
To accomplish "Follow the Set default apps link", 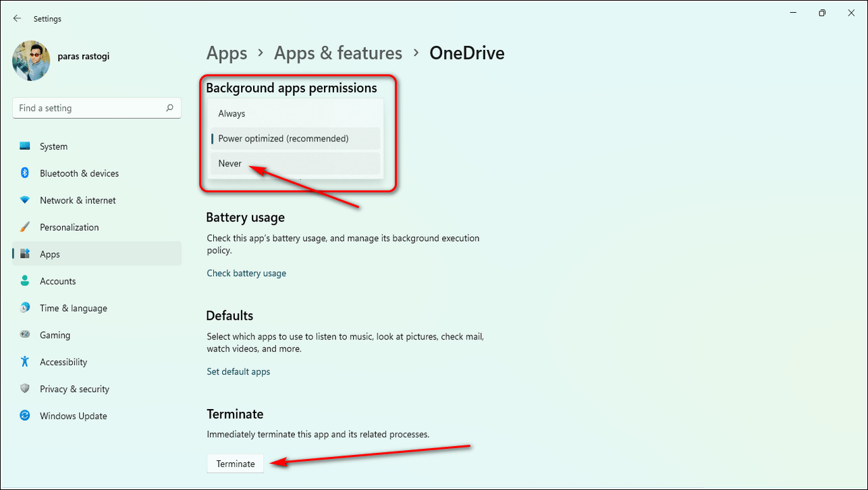I will coord(238,372).
